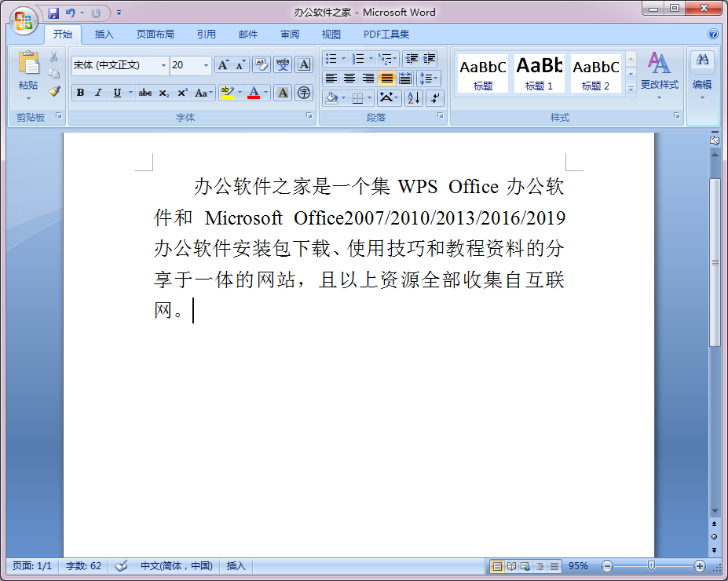Open the font name dropdown arrow
This screenshot has width=728, height=581.
click(163, 65)
